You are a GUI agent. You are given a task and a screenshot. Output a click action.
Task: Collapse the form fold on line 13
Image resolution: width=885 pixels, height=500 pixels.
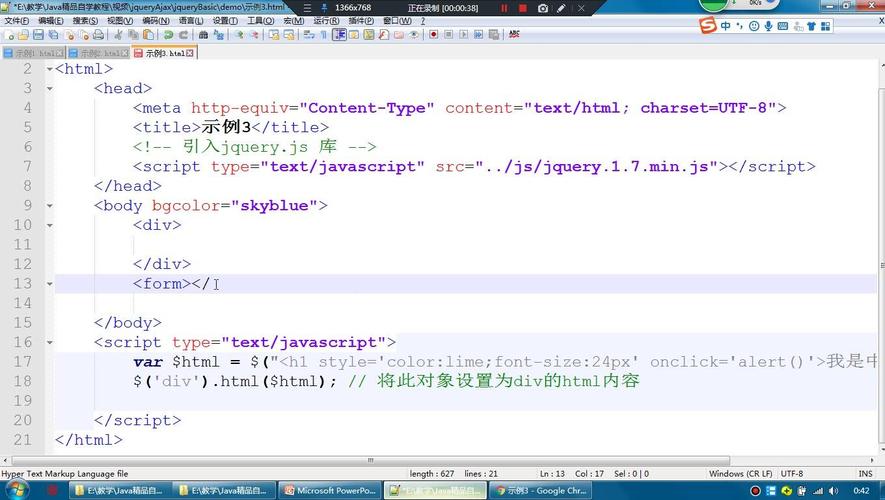click(x=50, y=284)
